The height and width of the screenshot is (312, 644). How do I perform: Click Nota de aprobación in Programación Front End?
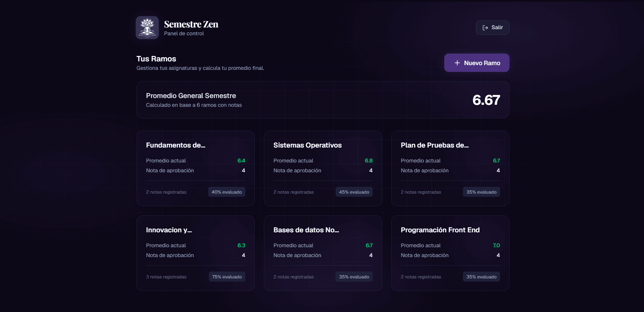click(425, 255)
